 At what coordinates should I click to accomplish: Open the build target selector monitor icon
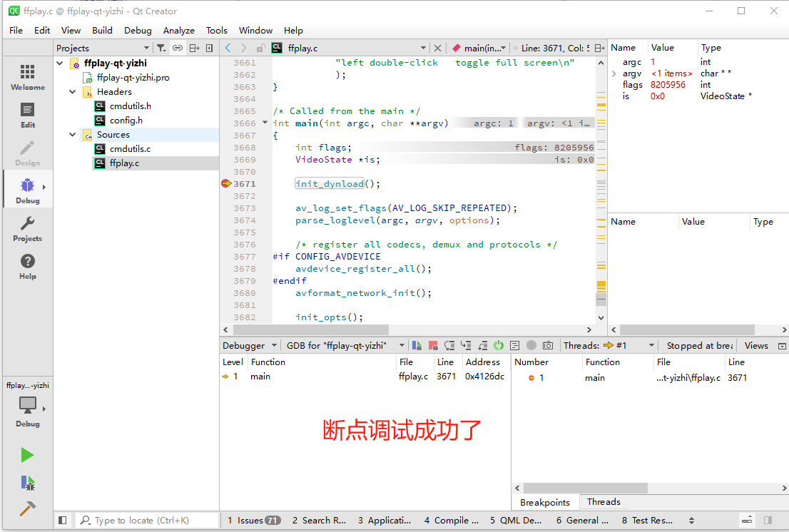(x=28, y=405)
